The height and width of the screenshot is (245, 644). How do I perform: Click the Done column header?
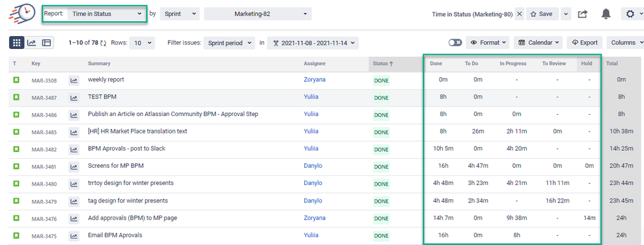point(436,64)
